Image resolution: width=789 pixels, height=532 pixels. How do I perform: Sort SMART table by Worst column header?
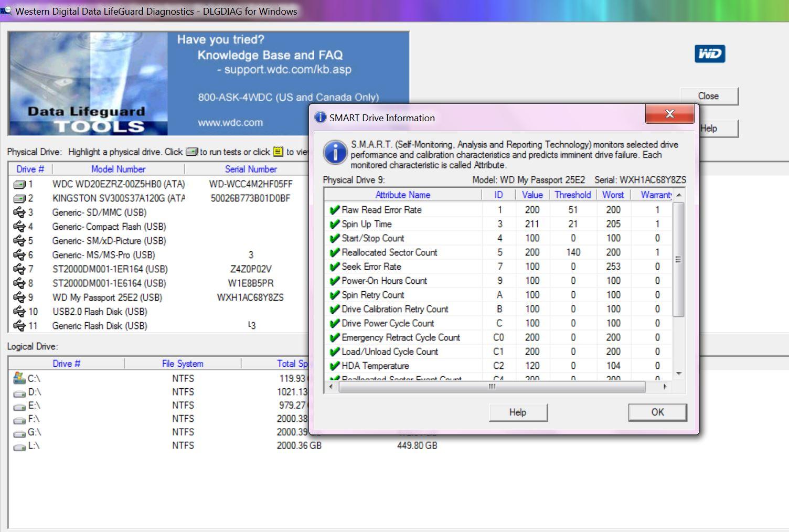coord(613,195)
